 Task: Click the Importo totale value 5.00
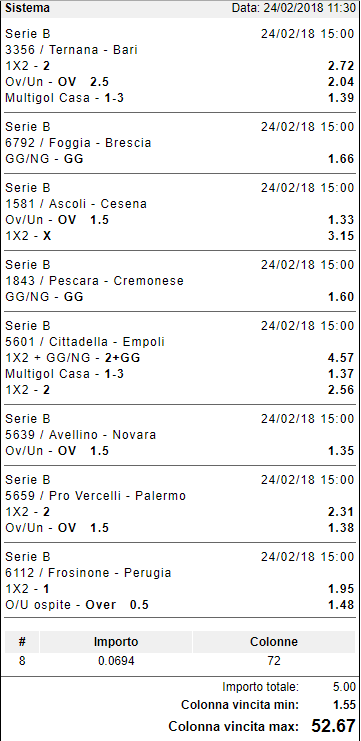click(x=344, y=686)
